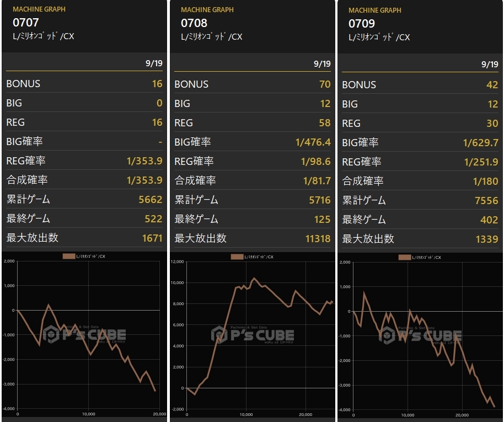Click machine number 0708 title
This screenshot has width=504, height=422.
pyautogui.click(x=194, y=23)
